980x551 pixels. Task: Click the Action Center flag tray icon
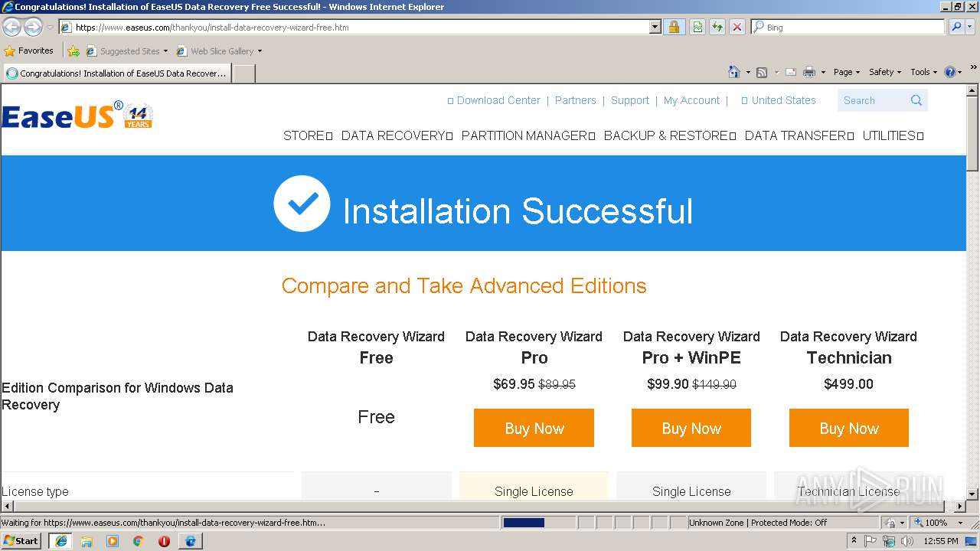coord(871,540)
